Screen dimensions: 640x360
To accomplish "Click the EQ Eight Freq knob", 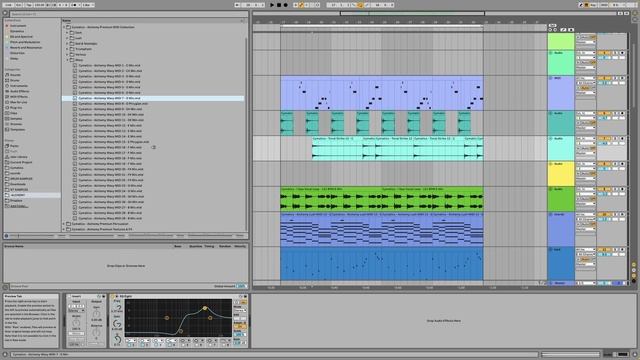I will 117,308.
